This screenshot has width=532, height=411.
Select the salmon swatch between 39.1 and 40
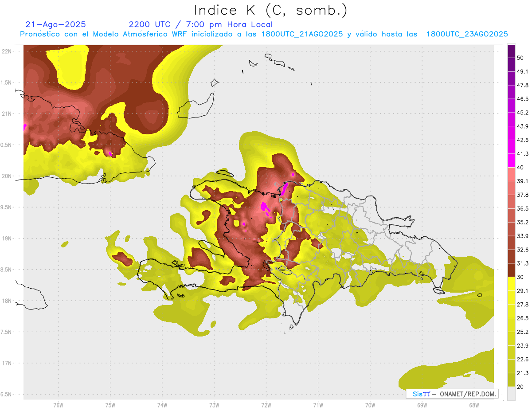pyautogui.click(x=511, y=174)
